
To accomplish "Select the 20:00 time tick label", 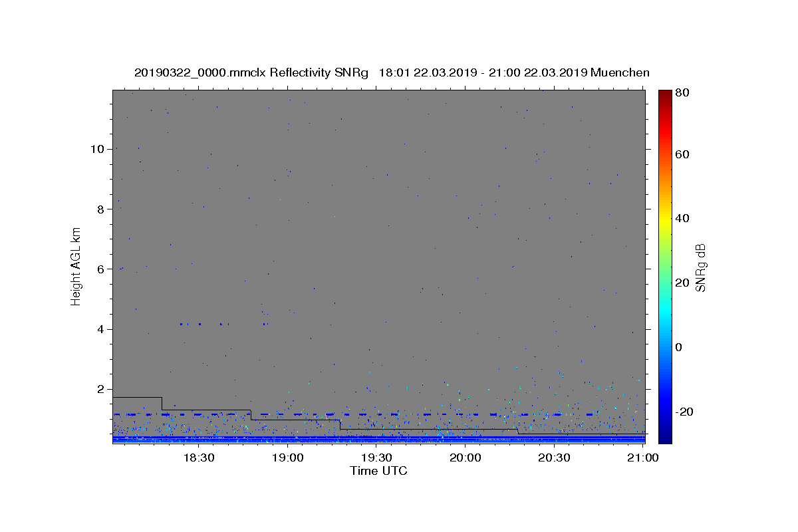I will pos(465,458).
